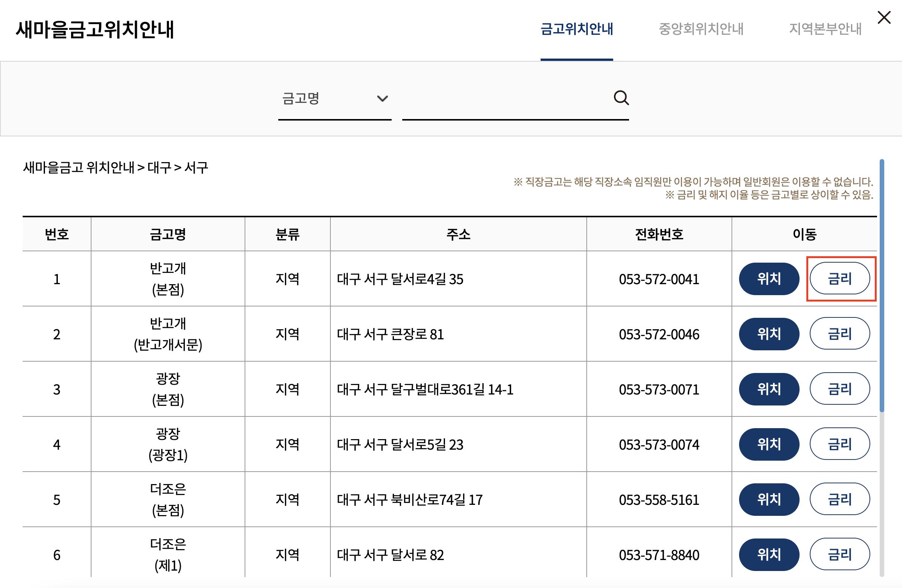This screenshot has height=588, width=902.
Task: Click the 새마을금고위치안내 page title
Action: [95, 29]
